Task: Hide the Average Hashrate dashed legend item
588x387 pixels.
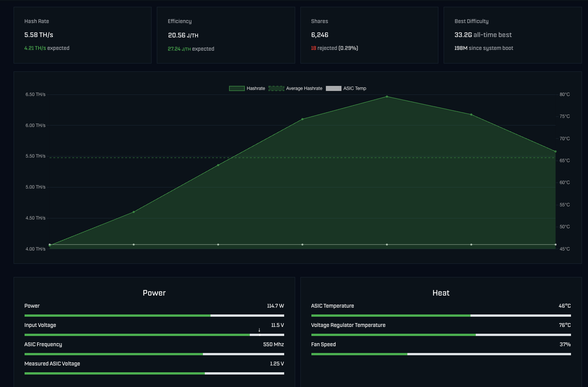Action: (x=276, y=88)
